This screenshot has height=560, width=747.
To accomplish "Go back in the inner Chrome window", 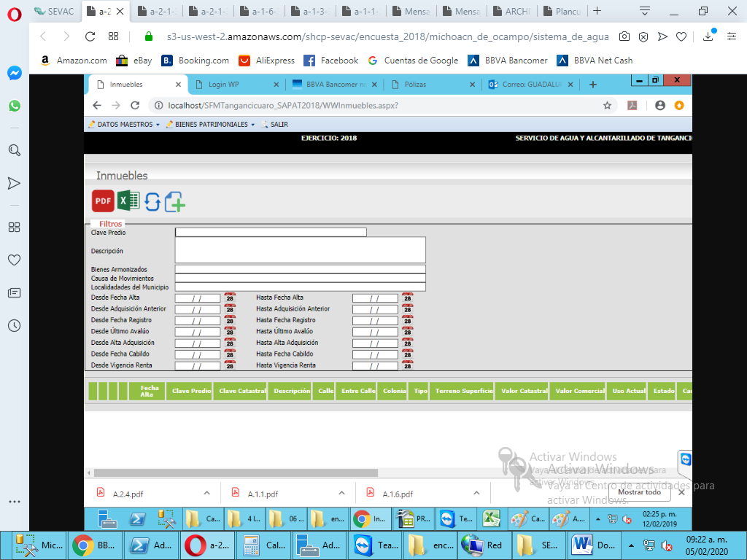I will click(x=97, y=106).
